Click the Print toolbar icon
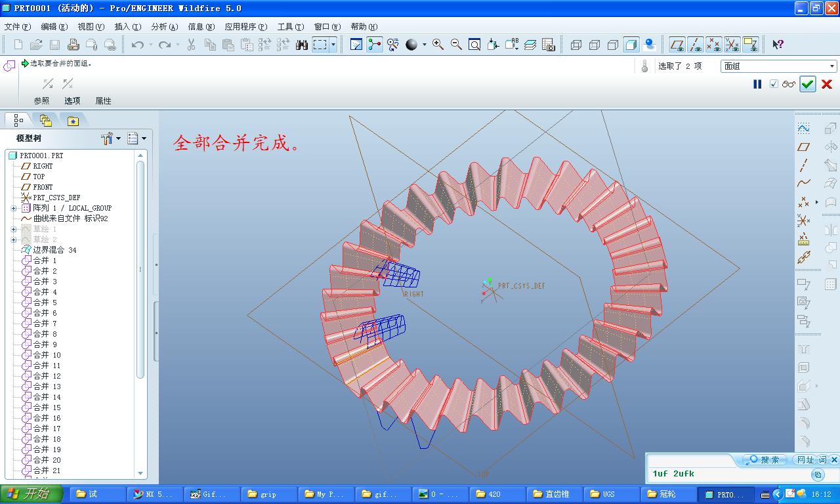 pos(73,45)
